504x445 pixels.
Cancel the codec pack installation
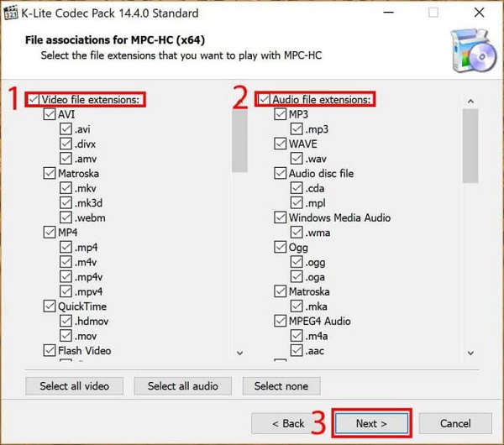[x=455, y=423]
